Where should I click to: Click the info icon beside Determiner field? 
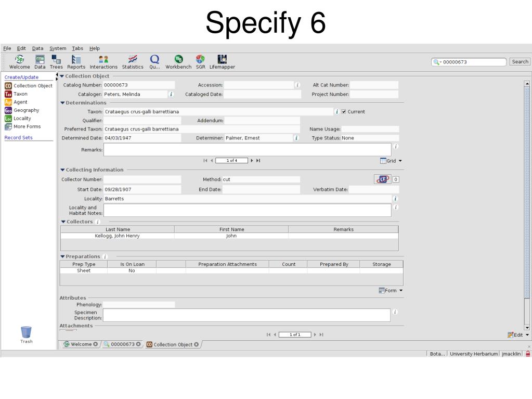pos(296,138)
